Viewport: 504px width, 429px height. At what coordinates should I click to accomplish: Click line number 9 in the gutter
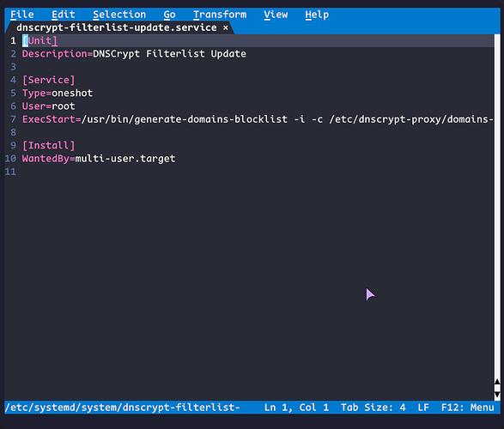[13, 146]
